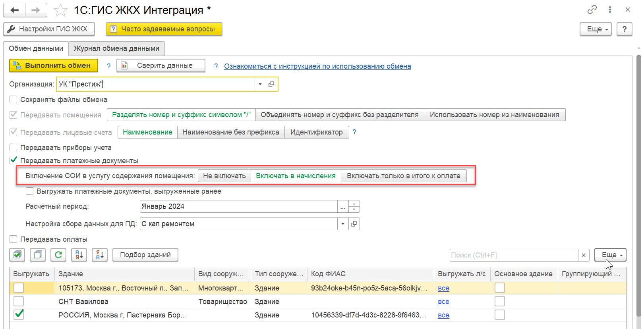The height and width of the screenshot is (329, 644).
Task: Uncheck all rows with empty boxes icon
Action: 38,255
